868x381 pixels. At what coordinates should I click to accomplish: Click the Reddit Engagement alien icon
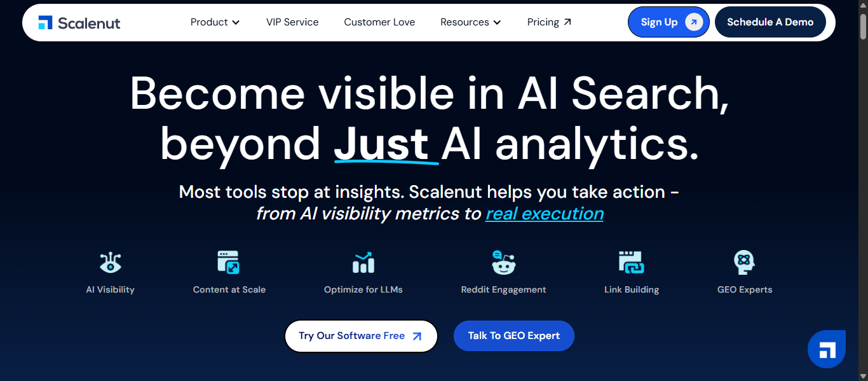coord(503,262)
